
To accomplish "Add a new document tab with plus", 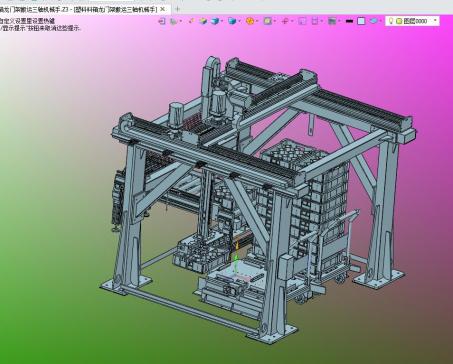I will coord(177,9).
